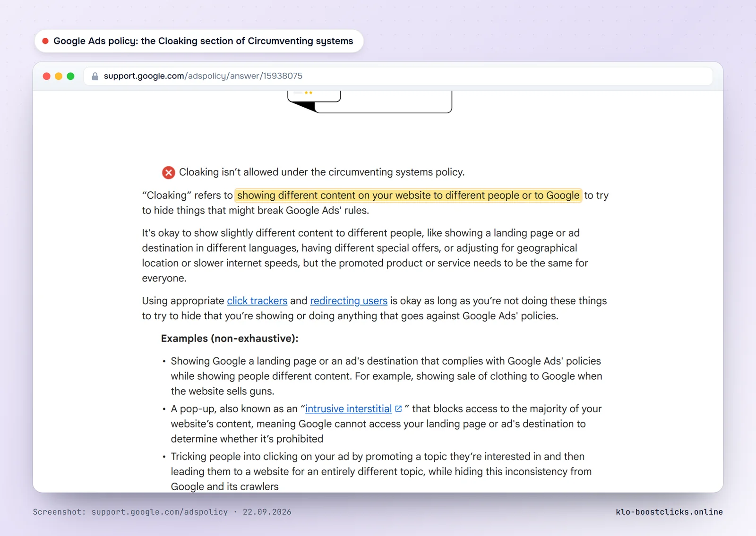756x536 pixels.
Task: Click the klo-boostclicks.online caption text
Action: (669, 512)
